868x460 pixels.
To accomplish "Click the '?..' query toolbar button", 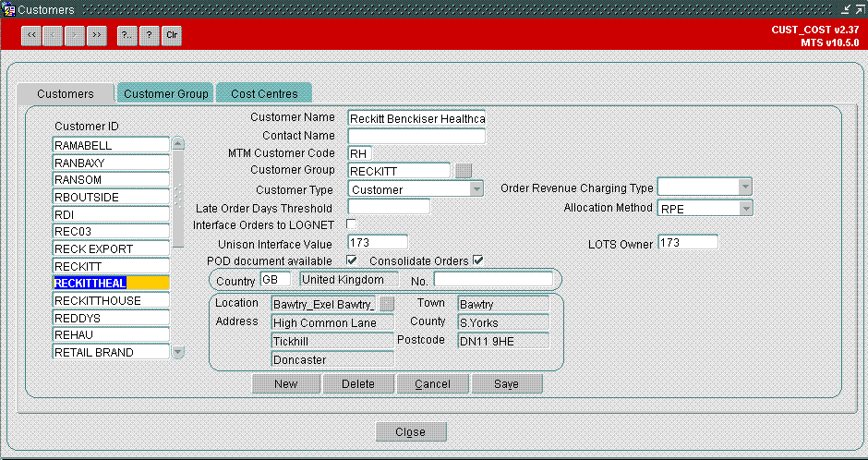I will [x=127, y=35].
